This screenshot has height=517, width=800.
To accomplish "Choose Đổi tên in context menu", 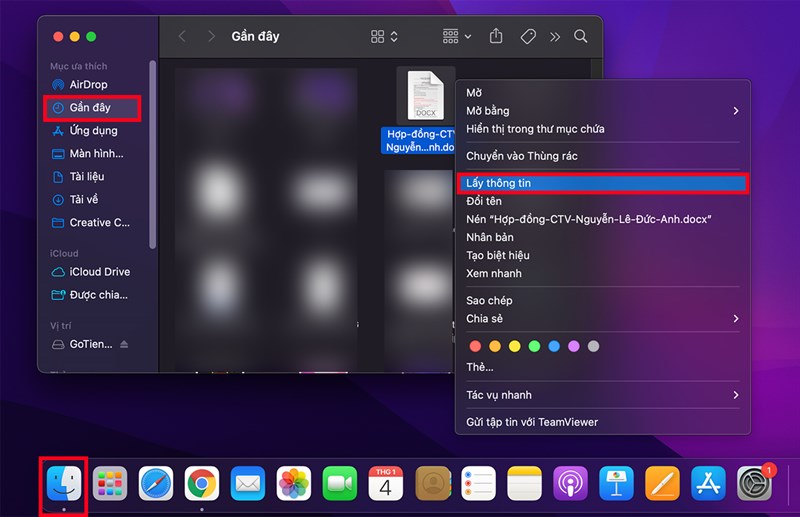I will click(x=603, y=201).
